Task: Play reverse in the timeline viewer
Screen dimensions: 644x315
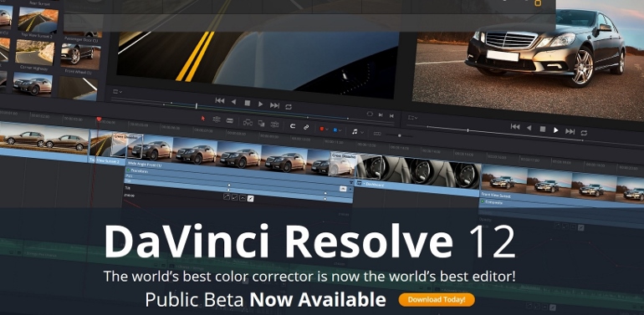Action: click(x=529, y=128)
